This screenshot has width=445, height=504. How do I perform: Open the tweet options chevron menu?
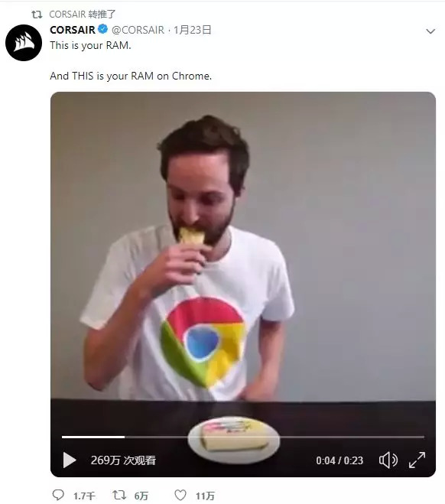[430, 31]
